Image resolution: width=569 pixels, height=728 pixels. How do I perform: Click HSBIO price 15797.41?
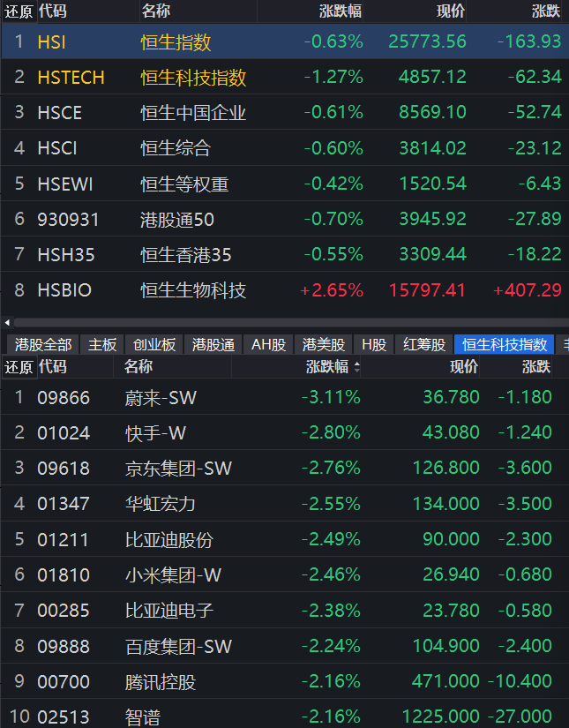point(427,290)
